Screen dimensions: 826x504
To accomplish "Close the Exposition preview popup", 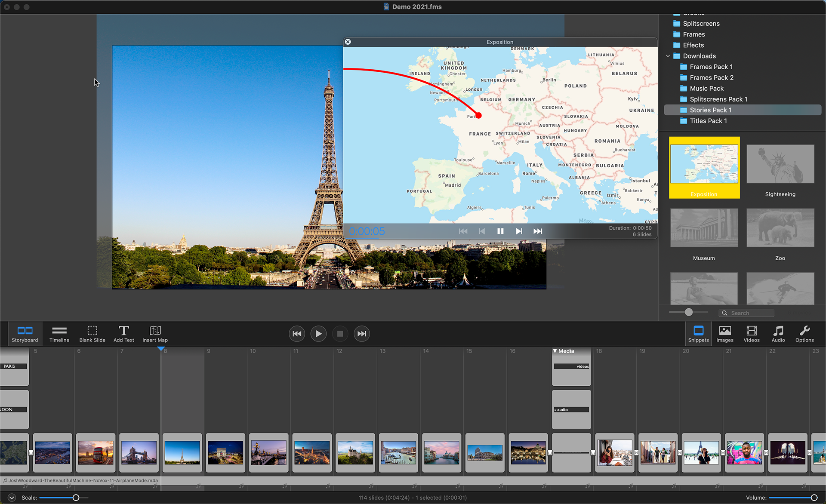I will [x=348, y=42].
